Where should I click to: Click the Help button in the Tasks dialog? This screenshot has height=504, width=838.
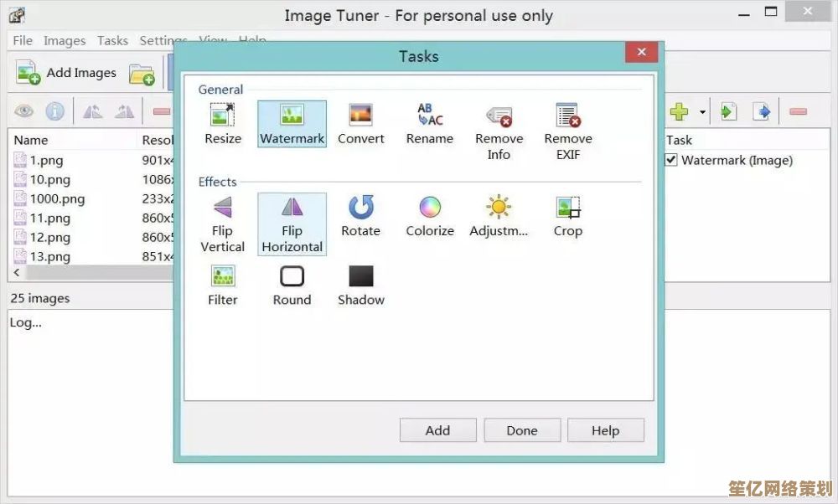pos(606,430)
